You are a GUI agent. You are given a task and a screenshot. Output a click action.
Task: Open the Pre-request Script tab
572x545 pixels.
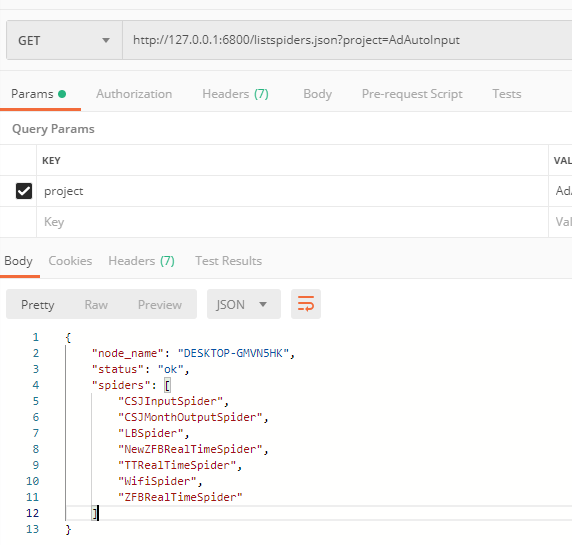(x=412, y=94)
